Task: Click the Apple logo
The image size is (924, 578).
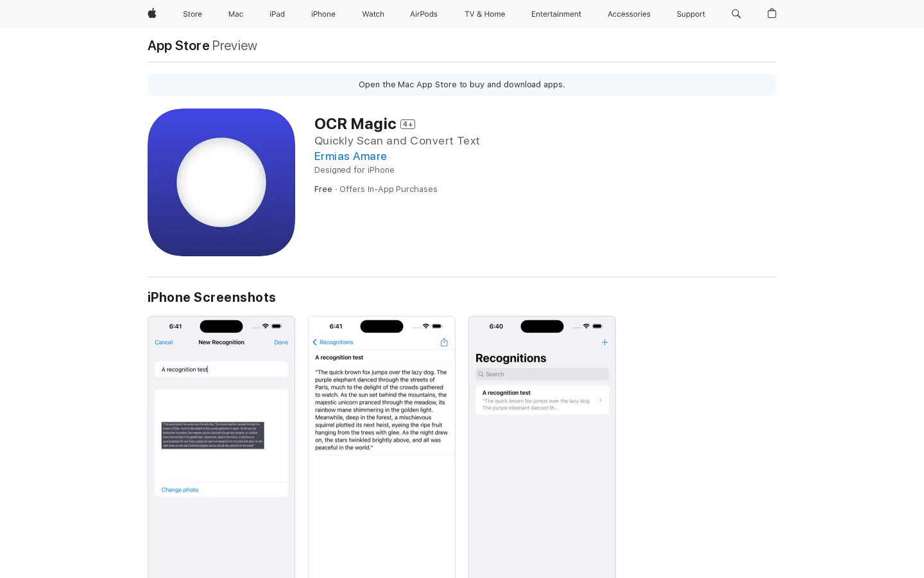Action: 151,13
